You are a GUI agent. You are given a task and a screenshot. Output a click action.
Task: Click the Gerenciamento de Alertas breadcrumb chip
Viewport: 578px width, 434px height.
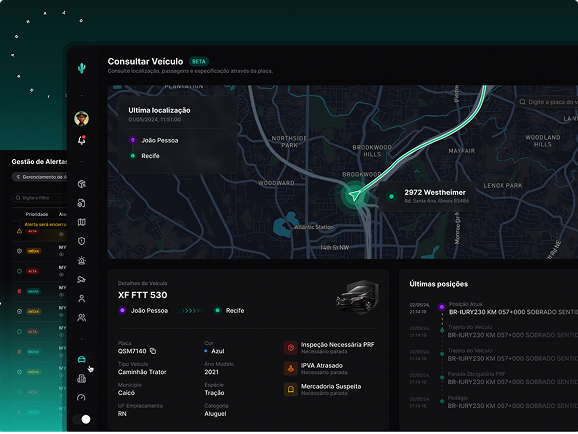pyautogui.click(x=40, y=177)
